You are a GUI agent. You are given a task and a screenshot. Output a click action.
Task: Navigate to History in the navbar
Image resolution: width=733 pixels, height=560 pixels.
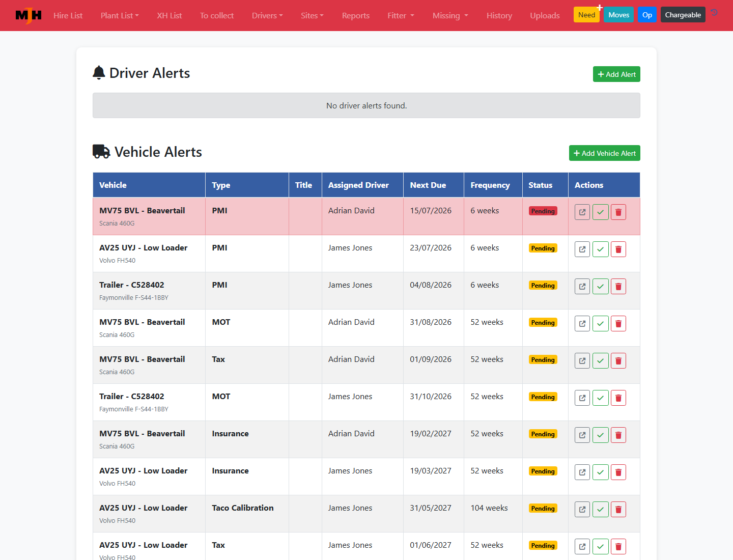coord(499,16)
